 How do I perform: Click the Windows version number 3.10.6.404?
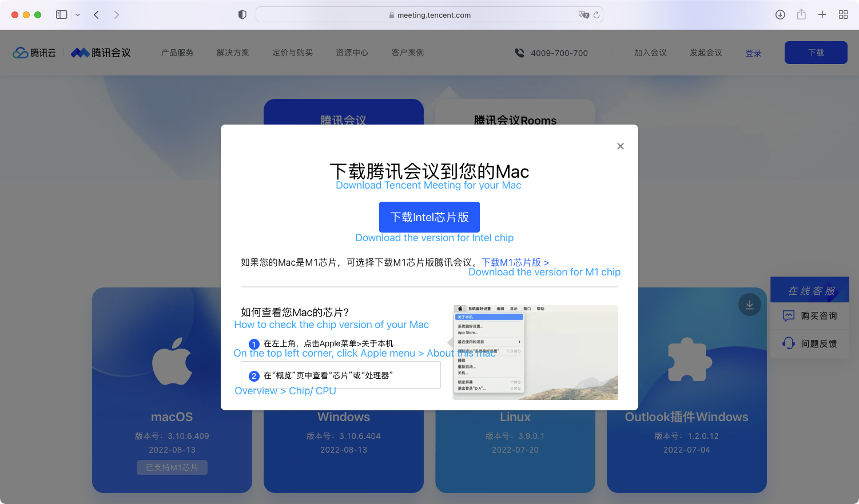pos(360,436)
